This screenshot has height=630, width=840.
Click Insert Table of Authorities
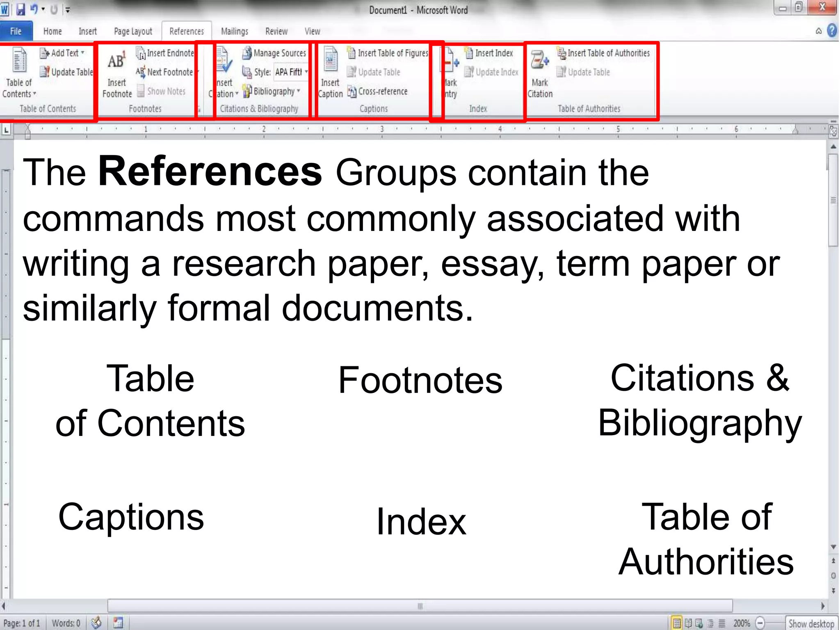(x=603, y=53)
